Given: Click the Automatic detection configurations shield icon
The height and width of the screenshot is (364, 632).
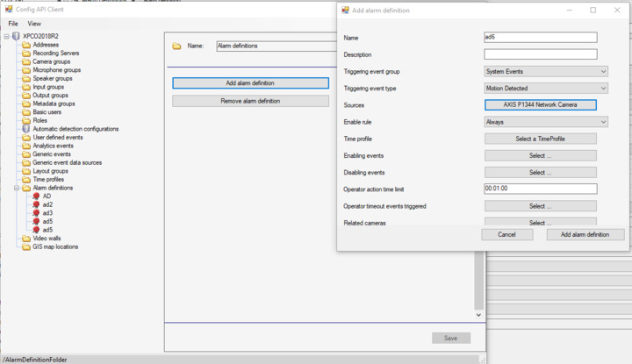Looking at the screenshot, I should pyautogui.click(x=25, y=129).
